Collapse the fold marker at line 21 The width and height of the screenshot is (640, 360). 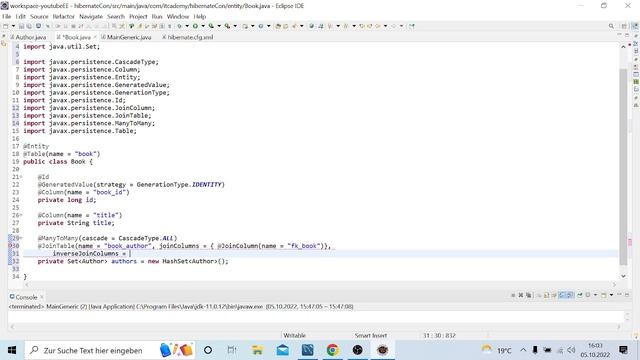(21, 177)
